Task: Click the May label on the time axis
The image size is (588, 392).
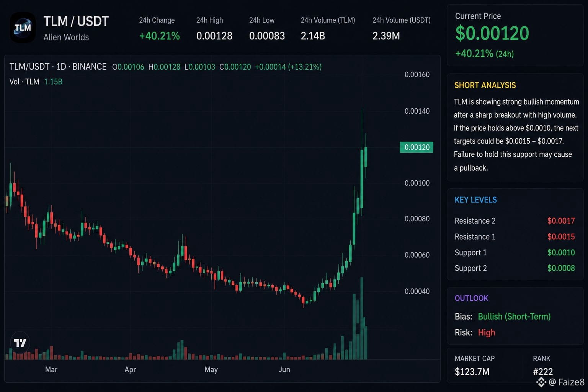Action: coord(211,369)
